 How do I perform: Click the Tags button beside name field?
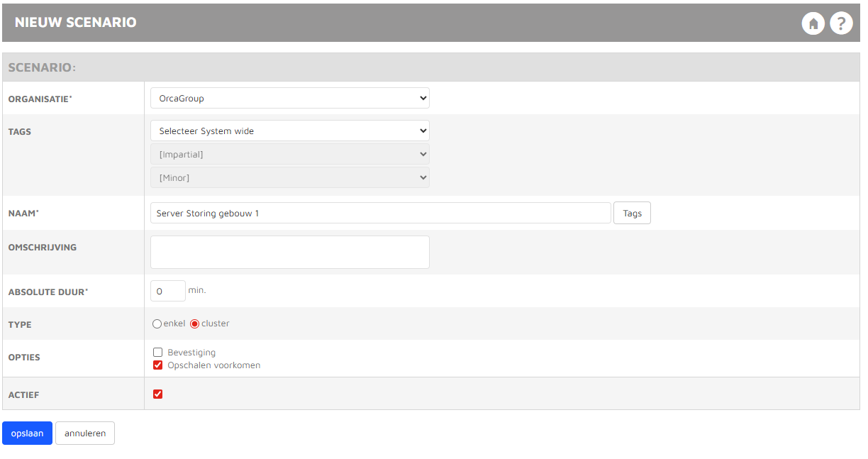coord(632,213)
